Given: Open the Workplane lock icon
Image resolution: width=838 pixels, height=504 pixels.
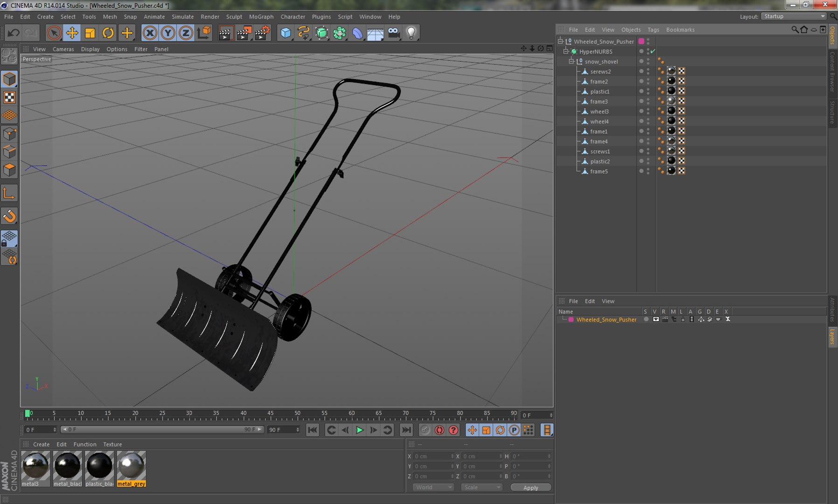Looking at the screenshot, I should pyautogui.click(x=9, y=238).
